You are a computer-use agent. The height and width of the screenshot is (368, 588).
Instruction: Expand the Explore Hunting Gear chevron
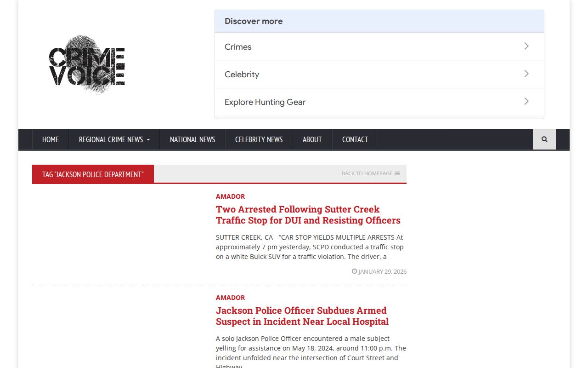(x=526, y=101)
